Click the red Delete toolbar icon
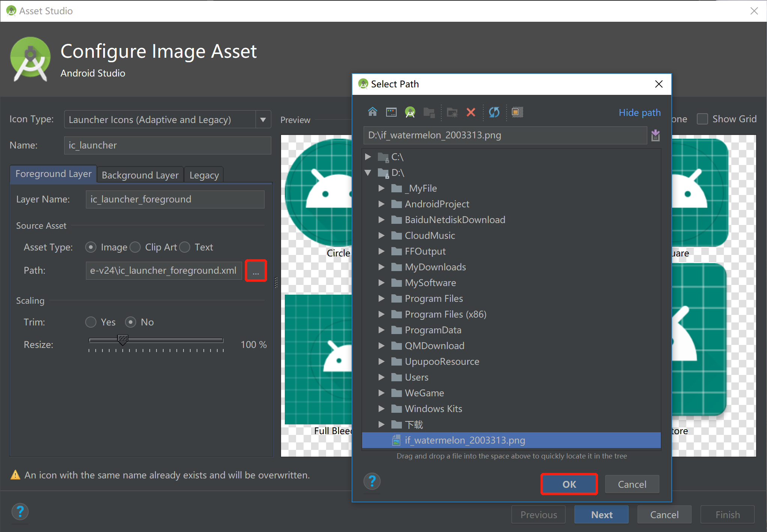 [471, 112]
